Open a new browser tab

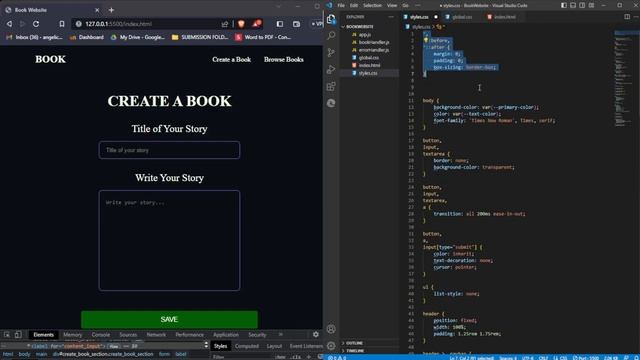[x=111, y=10]
